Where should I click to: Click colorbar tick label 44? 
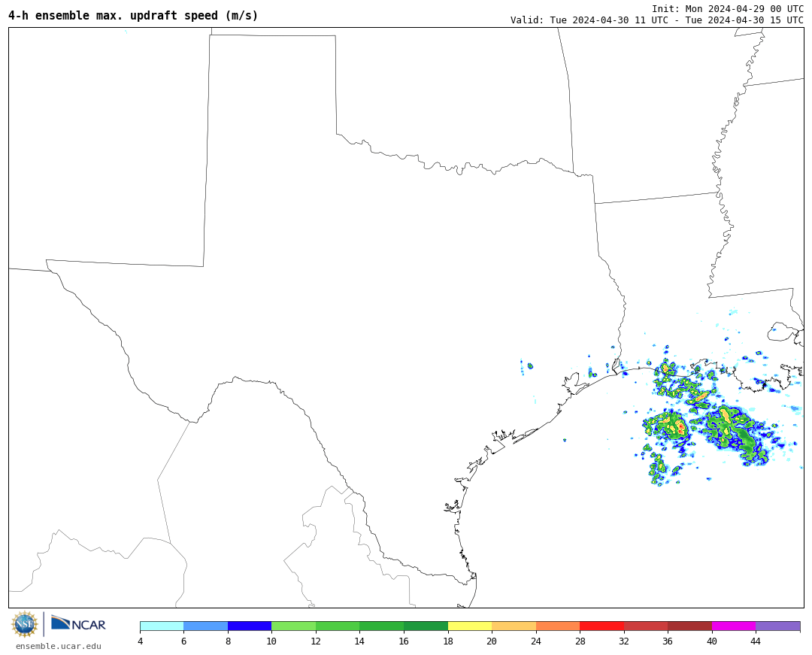(x=756, y=641)
